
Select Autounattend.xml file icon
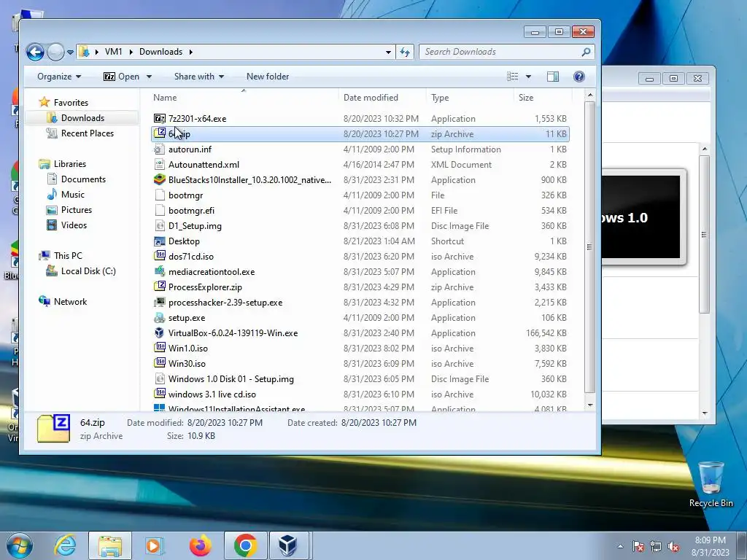click(160, 165)
